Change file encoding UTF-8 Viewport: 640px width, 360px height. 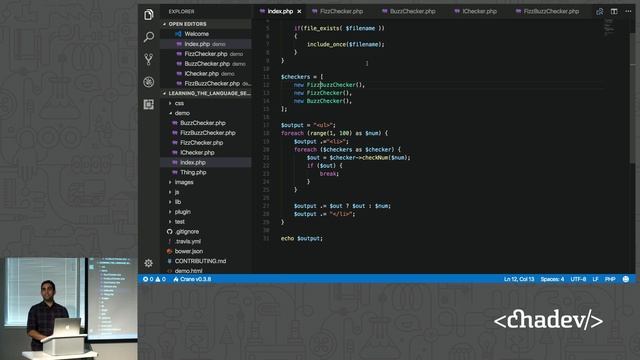point(578,279)
